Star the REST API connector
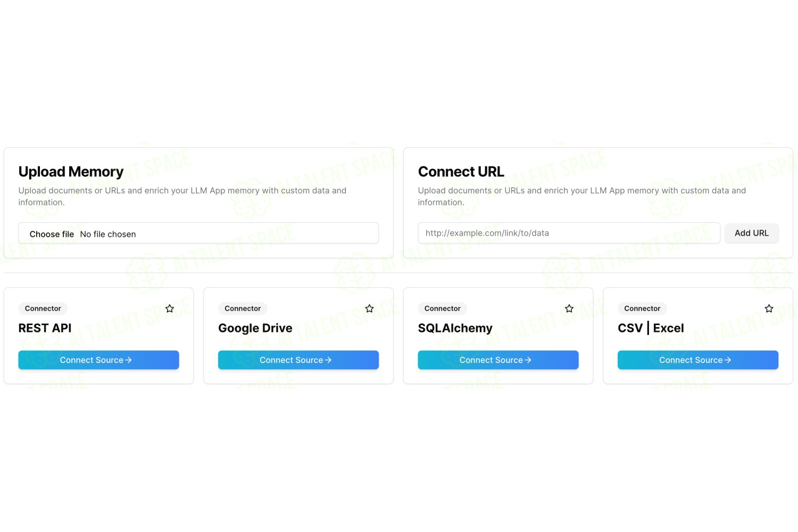The image size is (798, 532). click(x=170, y=309)
